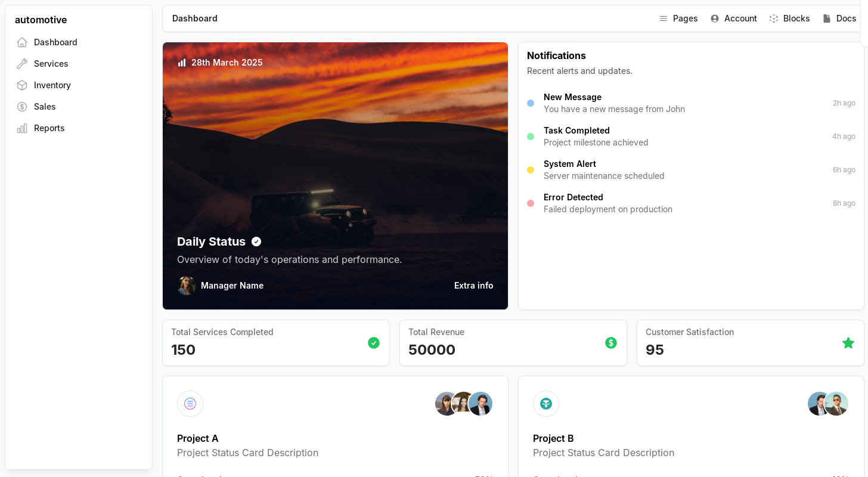
Task: Click the green checkmark on Total Services Completed
Action: (x=374, y=343)
